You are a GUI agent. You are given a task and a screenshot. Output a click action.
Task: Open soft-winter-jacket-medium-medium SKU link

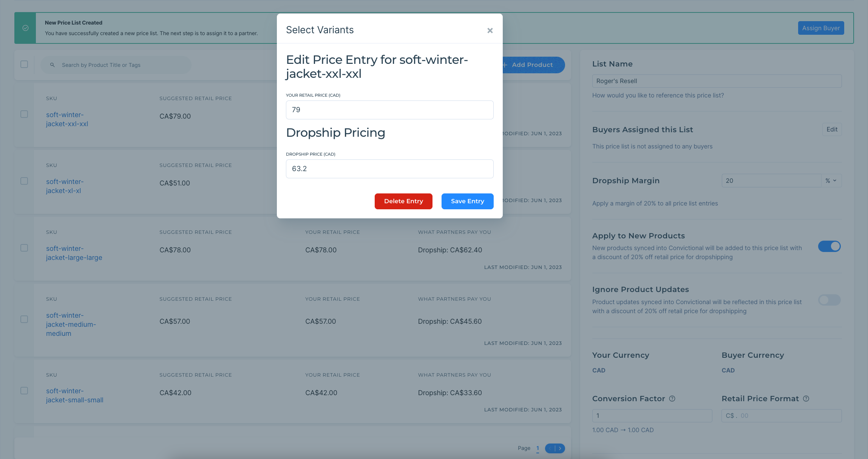(71, 325)
